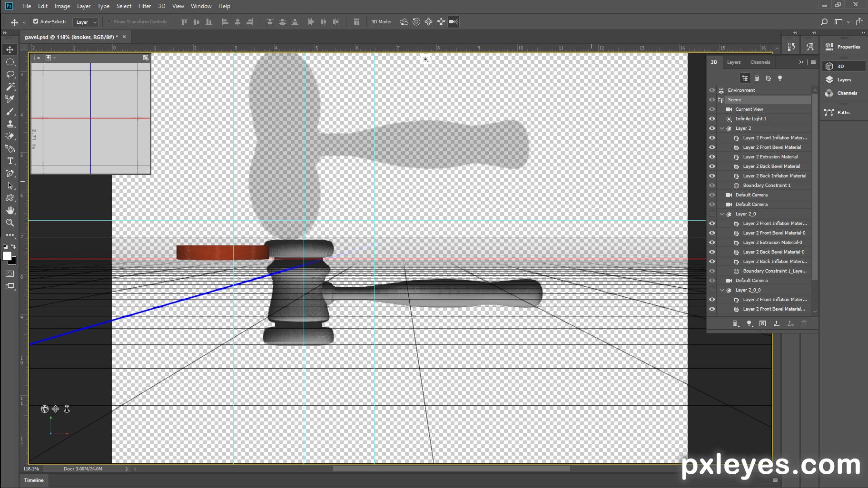Toggle the Auto-Select checkbox
The height and width of the screenshot is (488, 868).
click(x=36, y=21)
